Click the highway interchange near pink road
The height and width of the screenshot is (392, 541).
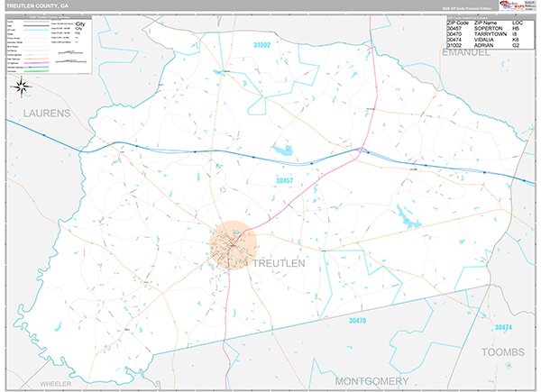coord(360,150)
